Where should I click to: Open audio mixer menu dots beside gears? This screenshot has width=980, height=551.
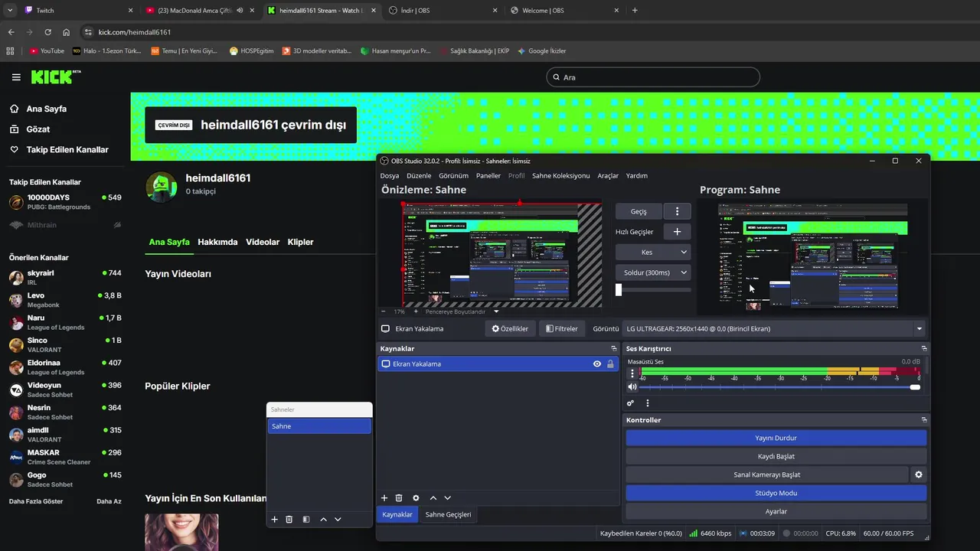click(648, 403)
